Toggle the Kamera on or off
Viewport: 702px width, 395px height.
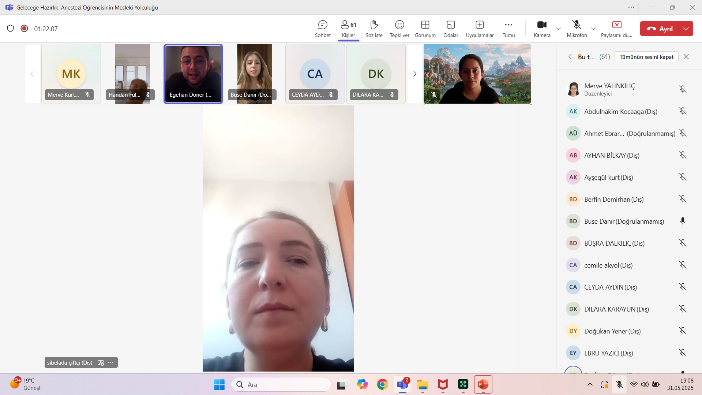(x=542, y=28)
